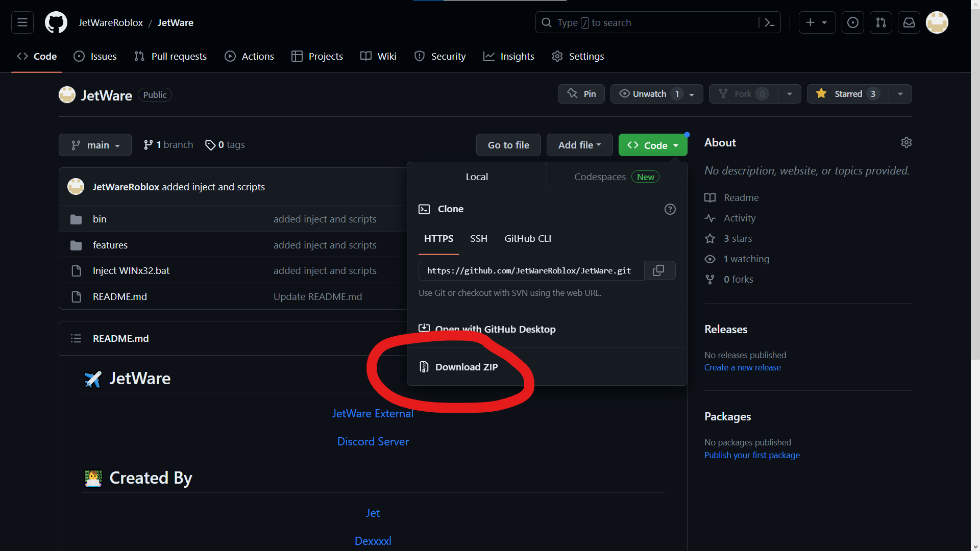Open the Create a new release link

tap(742, 367)
